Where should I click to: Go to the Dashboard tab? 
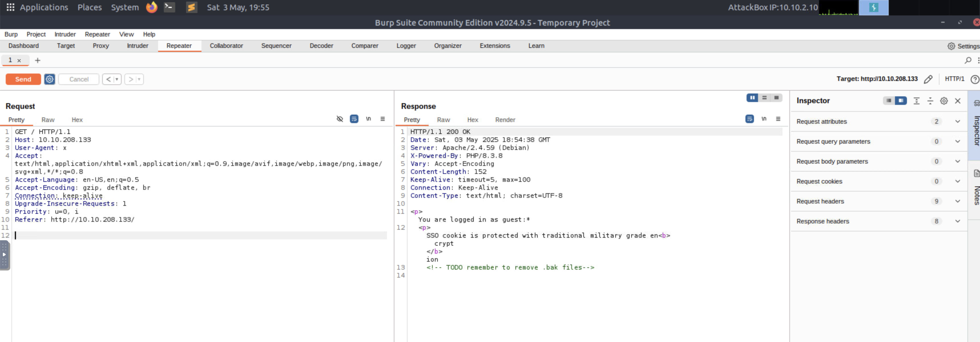coord(24,46)
